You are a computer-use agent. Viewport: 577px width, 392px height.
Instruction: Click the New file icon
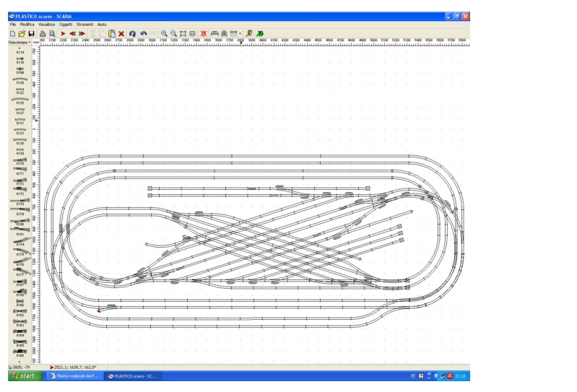(12, 33)
